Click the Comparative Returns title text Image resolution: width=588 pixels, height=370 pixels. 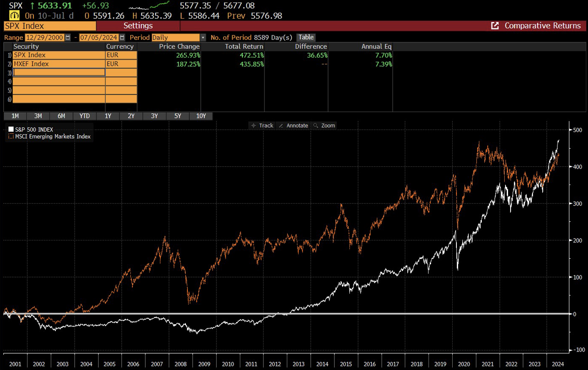[543, 26]
